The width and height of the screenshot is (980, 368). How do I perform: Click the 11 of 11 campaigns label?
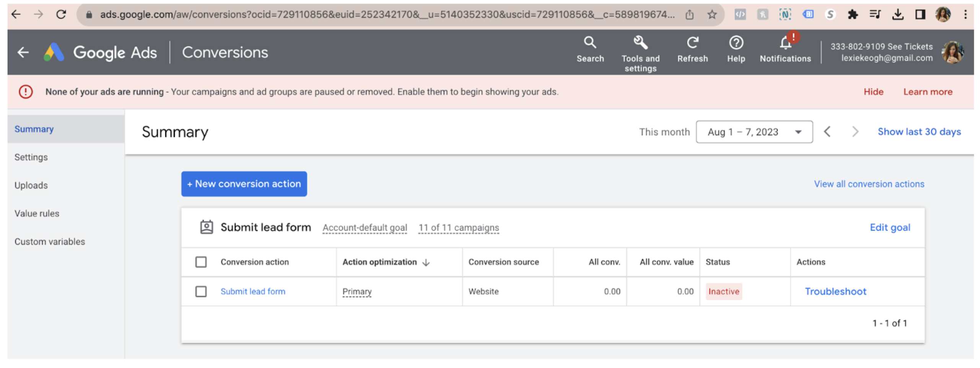pyautogui.click(x=458, y=228)
